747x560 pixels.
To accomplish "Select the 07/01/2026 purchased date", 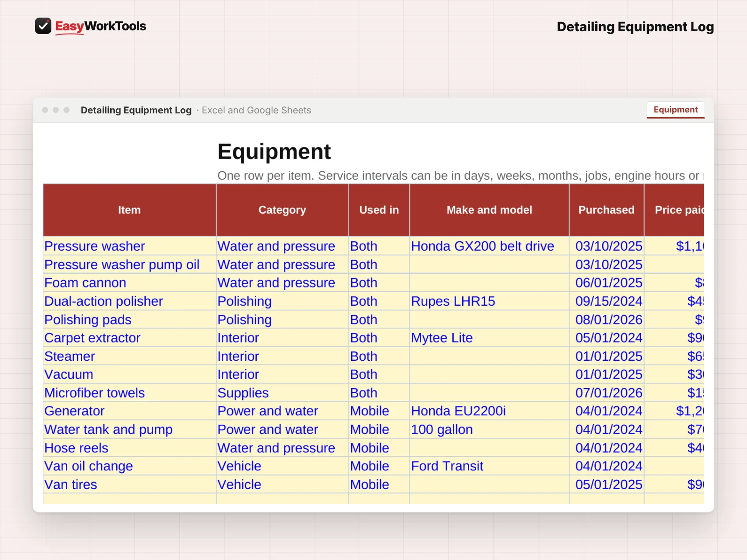I will point(606,393).
